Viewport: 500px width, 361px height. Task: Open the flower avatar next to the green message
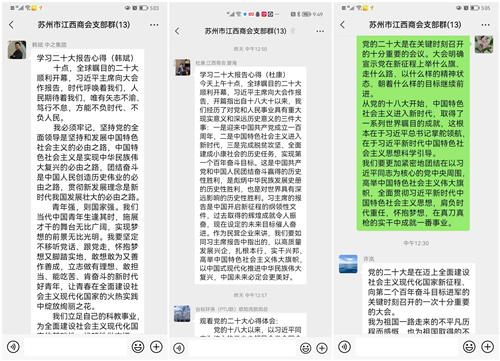pos(484,44)
